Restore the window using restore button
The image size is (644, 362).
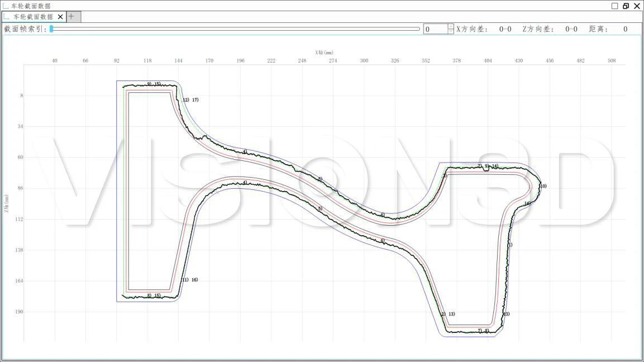click(x=626, y=6)
